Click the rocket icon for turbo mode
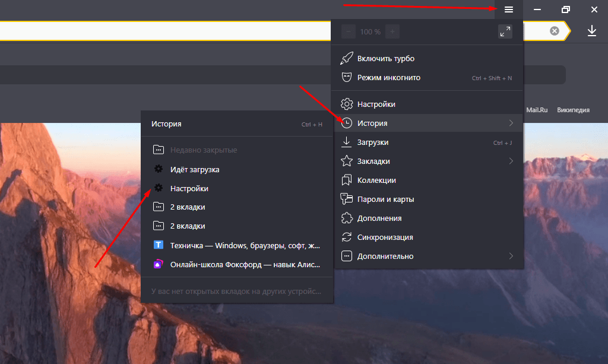Image resolution: width=608 pixels, height=364 pixels. (x=347, y=58)
